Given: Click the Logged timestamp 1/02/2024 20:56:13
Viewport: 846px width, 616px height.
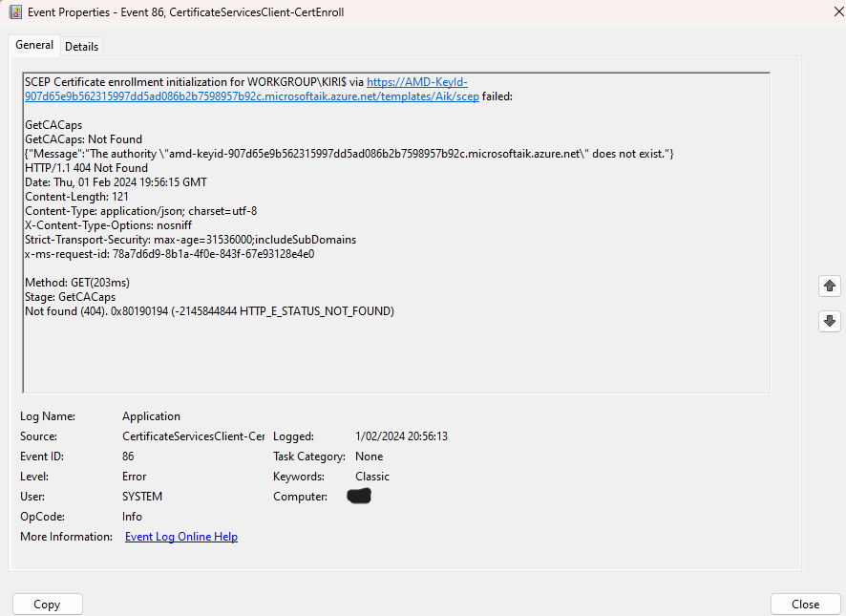Looking at the screenshot, I should tap(401, 436).
